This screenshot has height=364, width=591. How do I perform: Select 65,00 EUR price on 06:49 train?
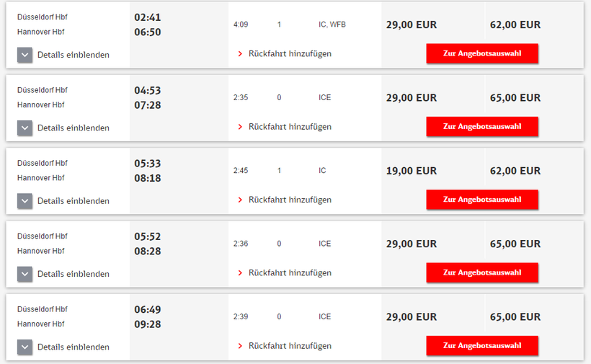pos(515,316)
